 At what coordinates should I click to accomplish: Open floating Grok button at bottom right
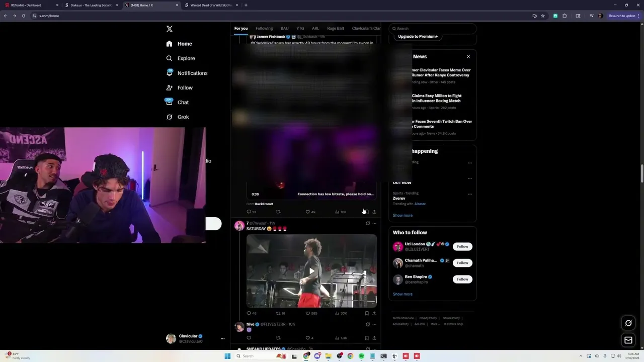click(x=628, y=323)
